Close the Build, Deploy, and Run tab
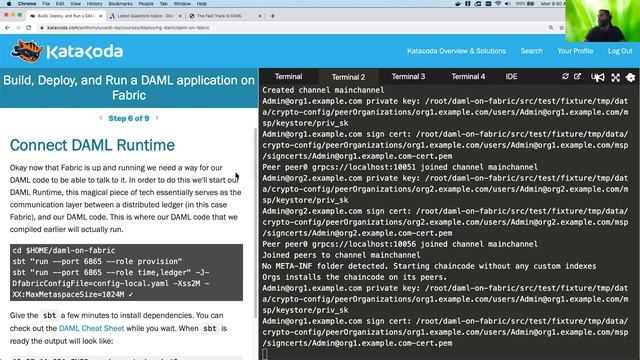 tap(100, 16)
